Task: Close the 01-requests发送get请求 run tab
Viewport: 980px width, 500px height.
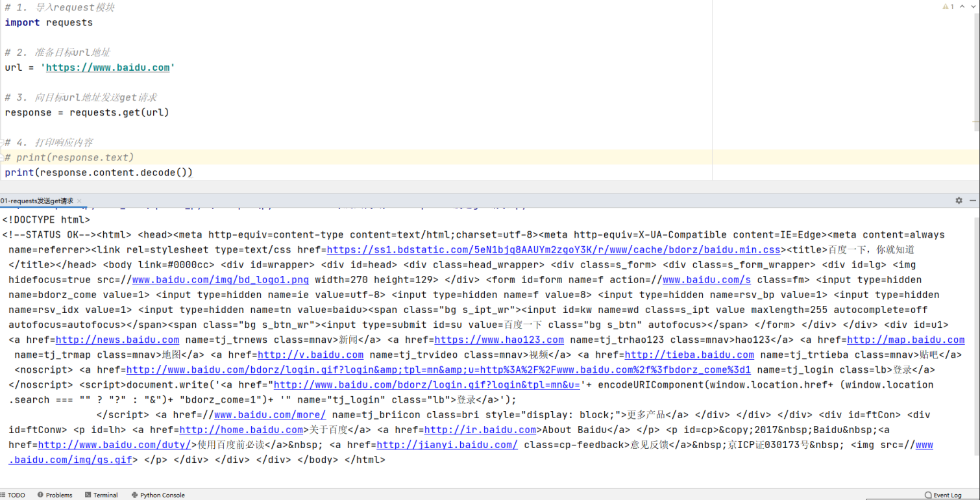Action: pyautogui.click(x=79, y=201)
